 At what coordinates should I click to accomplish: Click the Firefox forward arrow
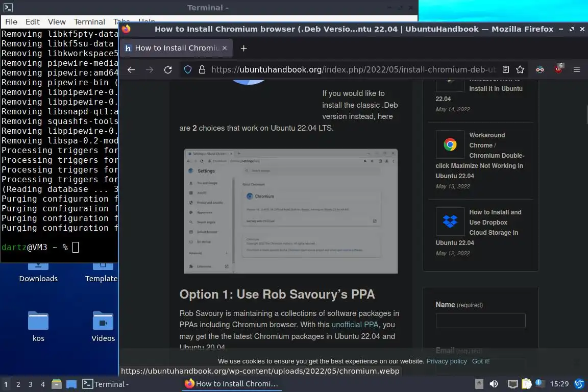149,70
